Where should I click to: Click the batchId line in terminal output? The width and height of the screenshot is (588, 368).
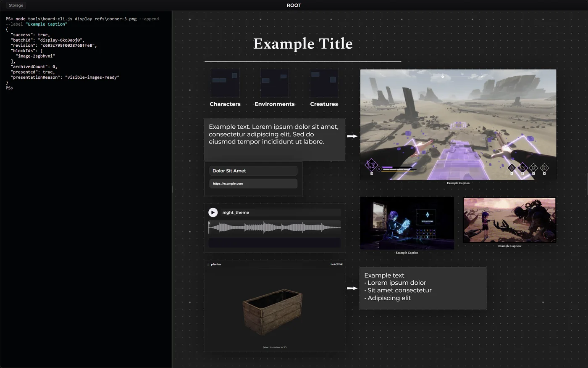[47, 40]
